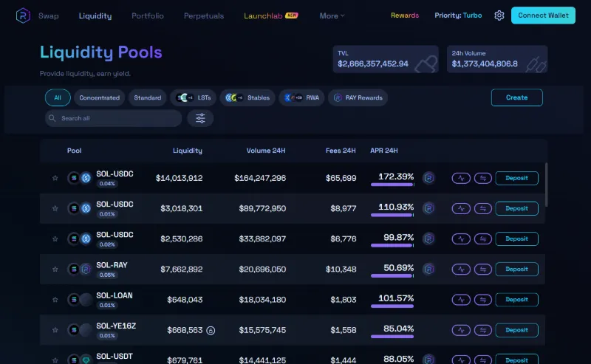Click the search magnifier icon
Image resolution: width=591 pixels, height=364 pixels.
(52, 118)
